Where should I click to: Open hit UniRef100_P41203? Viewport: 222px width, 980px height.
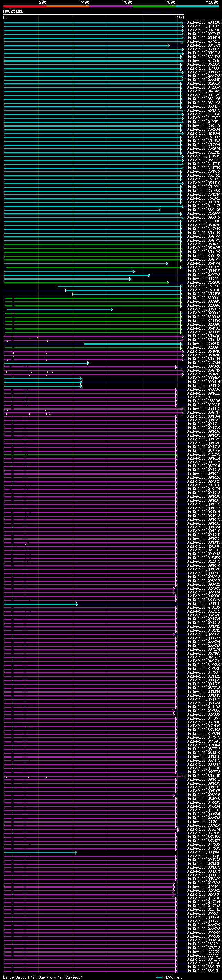point(203,455)
